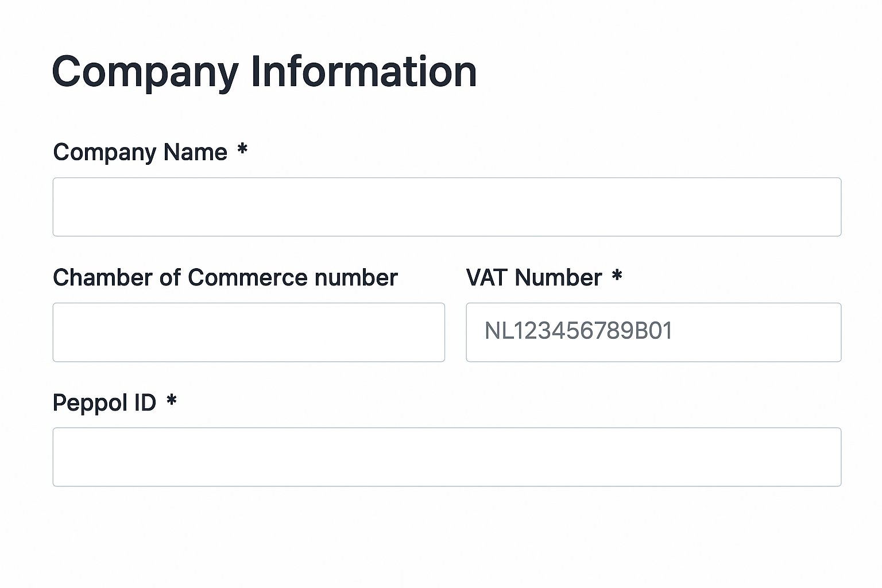Click the word Information in the heading
This screenshot has width=882, height=588.
point(363,72)
